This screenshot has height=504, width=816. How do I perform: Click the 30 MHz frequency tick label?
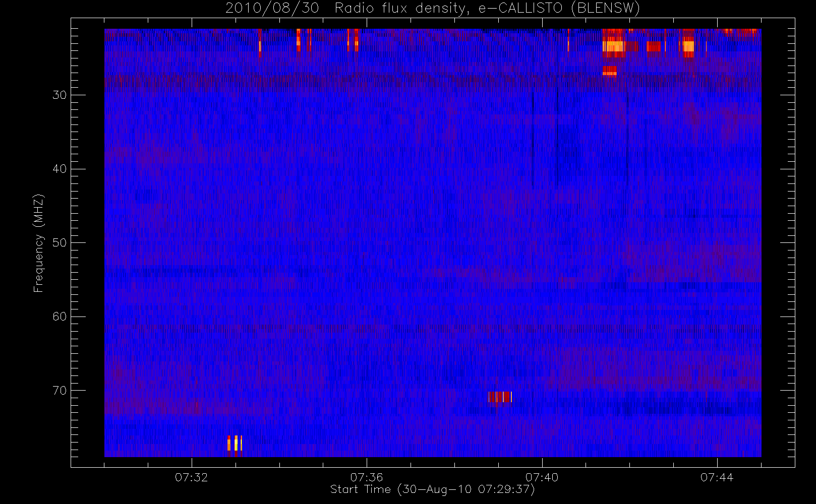click(60, 95)
